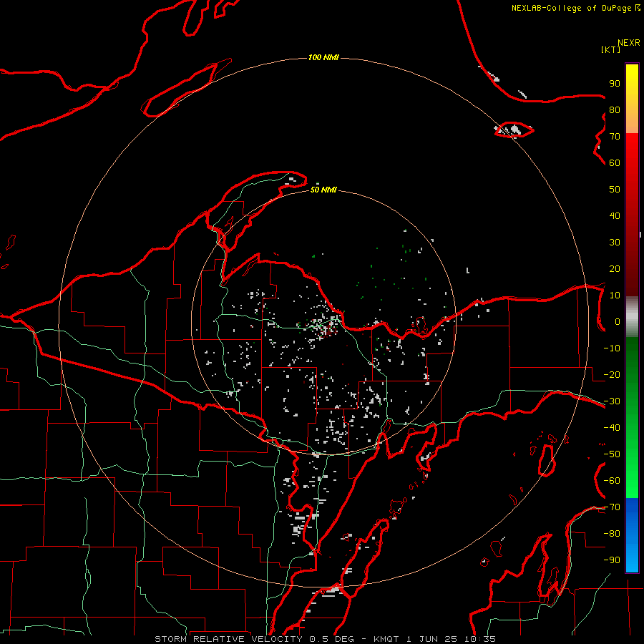Click the Storm Relative Velocity caption at bottom
Image resolution: width=644 pixels, height=644 pixels.
click(x=325, y=639)
